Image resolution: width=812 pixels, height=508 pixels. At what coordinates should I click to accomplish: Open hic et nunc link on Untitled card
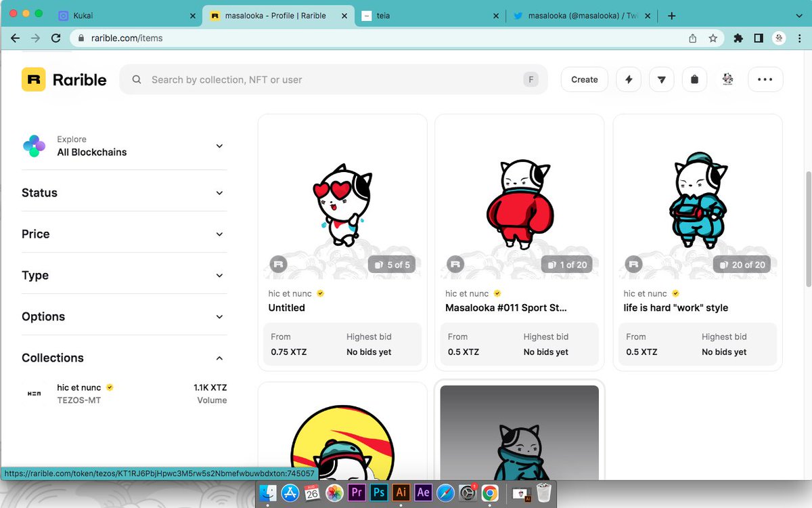click(x=290, y=293)
